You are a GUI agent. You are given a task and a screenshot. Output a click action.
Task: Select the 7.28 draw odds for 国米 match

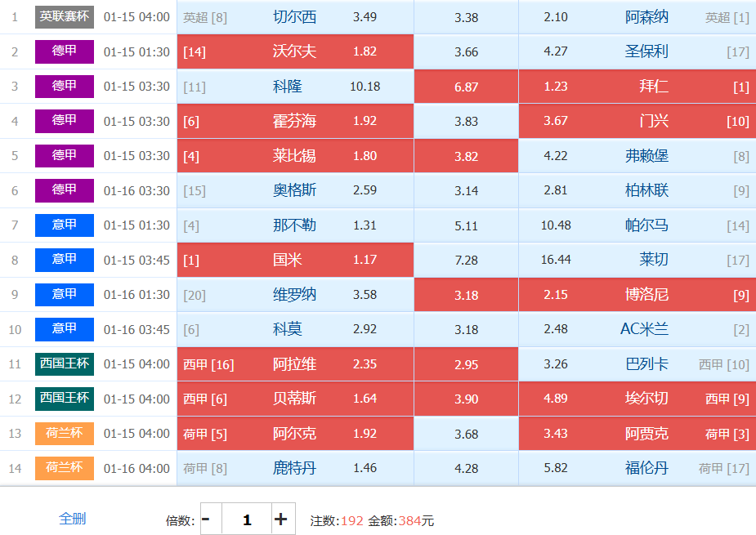(466, 260)
